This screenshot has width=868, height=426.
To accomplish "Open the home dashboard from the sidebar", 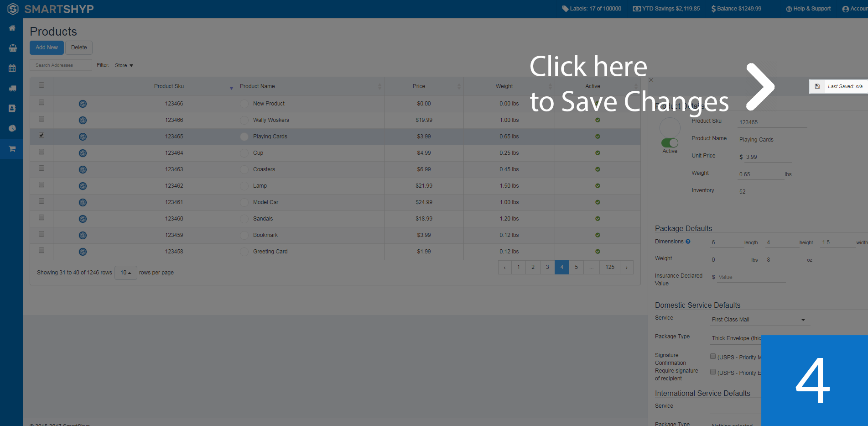I will click(x=12, y=28).
